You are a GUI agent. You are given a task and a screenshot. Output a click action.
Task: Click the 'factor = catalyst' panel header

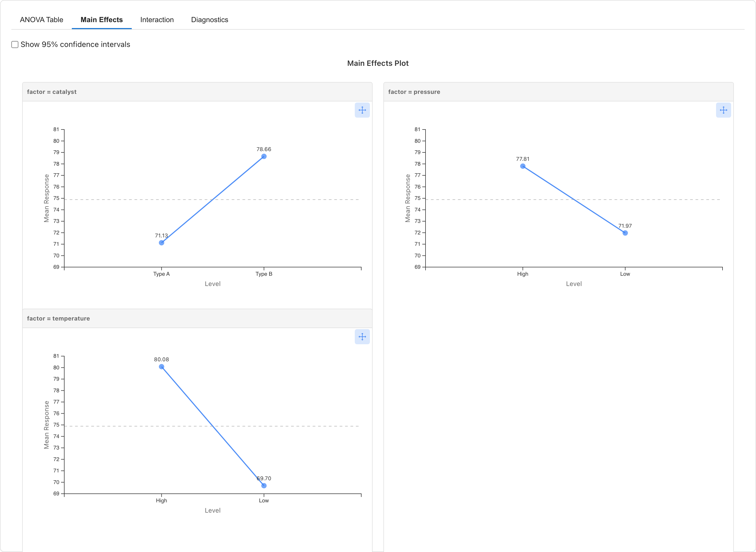[x=197, y=92]
